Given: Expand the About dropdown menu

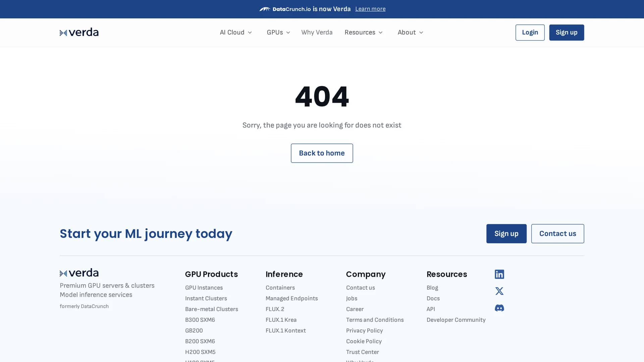Looking at the screenshot, I should tap(411, 32).
